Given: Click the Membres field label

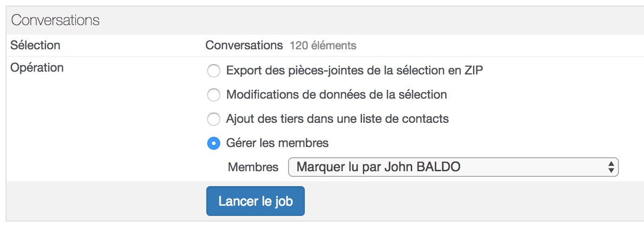Looking at the screenshot, I should tap(253, 167).
